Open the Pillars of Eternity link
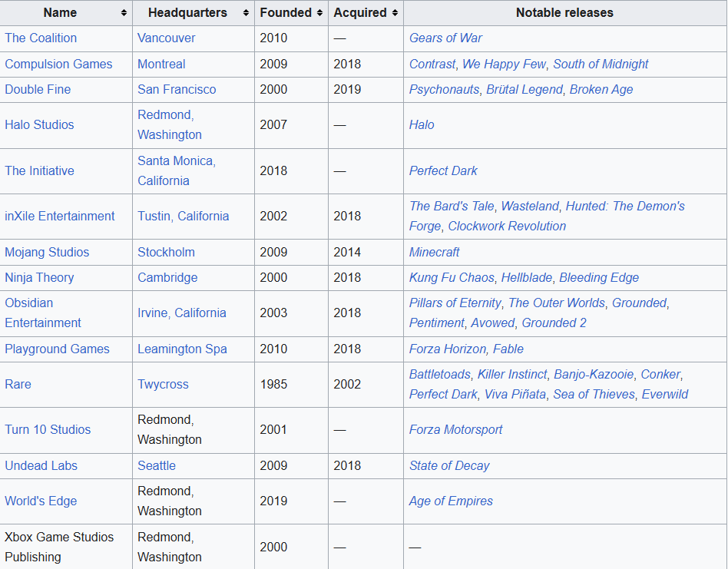 [455, 303]
